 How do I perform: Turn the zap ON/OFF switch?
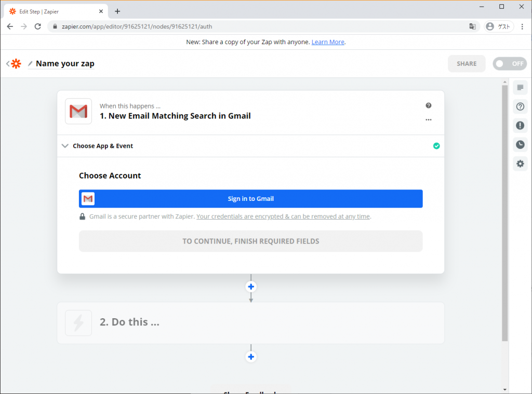(x=510, y=64)
